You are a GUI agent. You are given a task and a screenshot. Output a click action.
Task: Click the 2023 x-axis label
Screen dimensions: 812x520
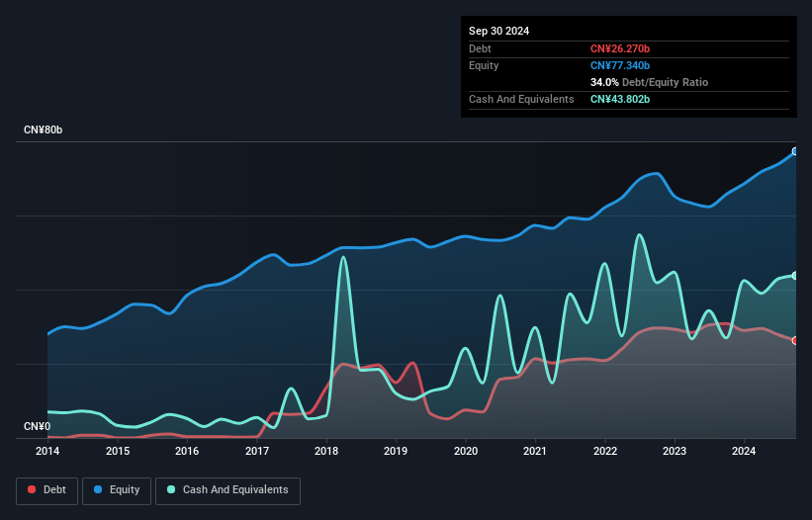[675, 451]
